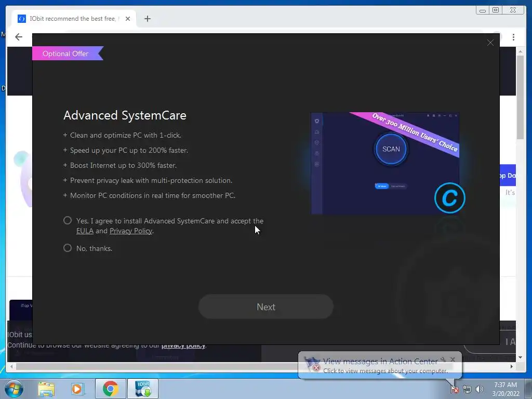
Task: Click the page scroll down arrow
Action: coord(520,357)
